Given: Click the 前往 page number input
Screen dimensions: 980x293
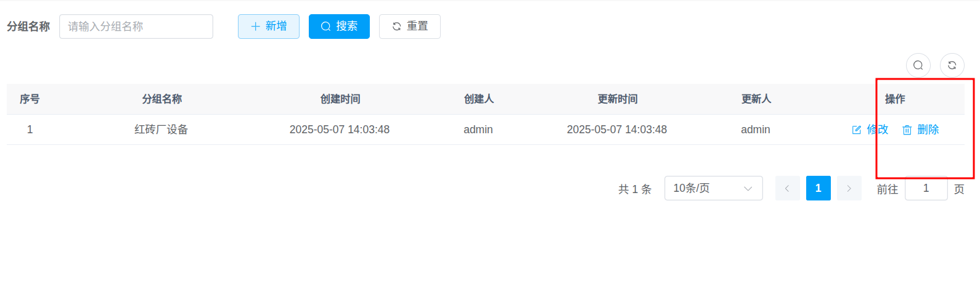Looking at the screenshot, I should pos(926,188).
